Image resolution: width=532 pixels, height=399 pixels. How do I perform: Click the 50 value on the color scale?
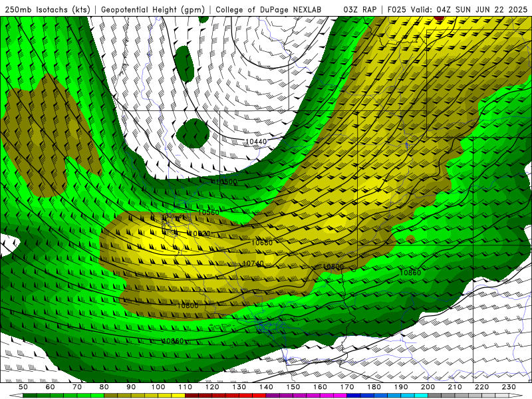23,387
